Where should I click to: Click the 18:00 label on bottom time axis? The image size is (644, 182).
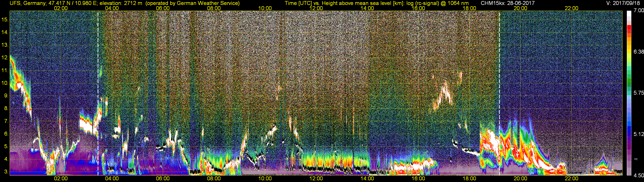coord(469,179)
